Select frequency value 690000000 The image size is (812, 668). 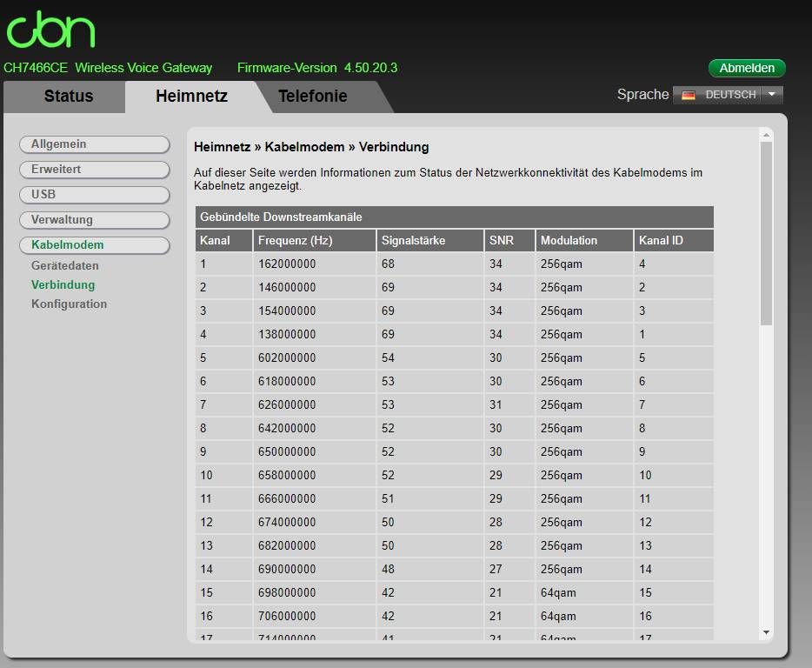click(287, 569)
